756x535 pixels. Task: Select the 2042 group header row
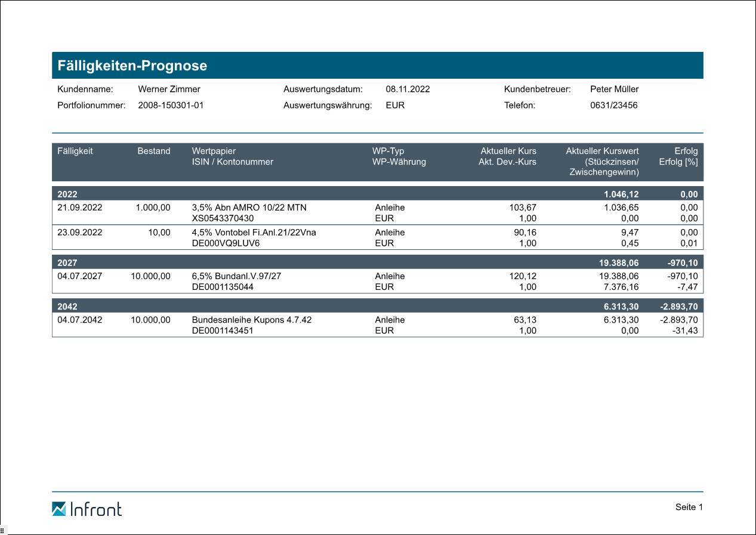tap(377, 307)
